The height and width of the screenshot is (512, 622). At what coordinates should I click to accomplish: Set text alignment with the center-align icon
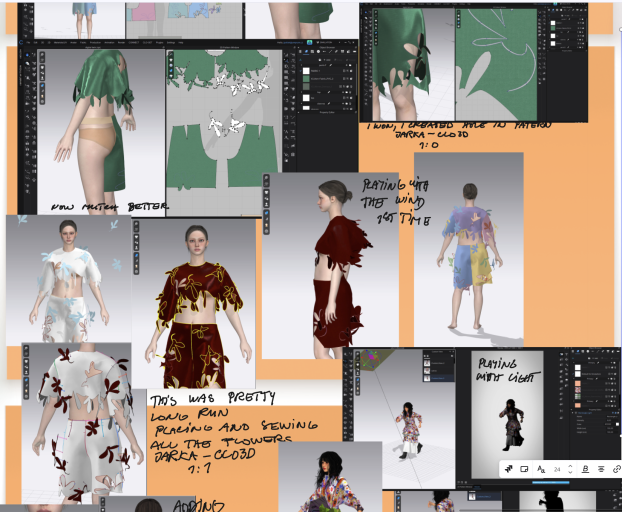click(x=600, y=469)
